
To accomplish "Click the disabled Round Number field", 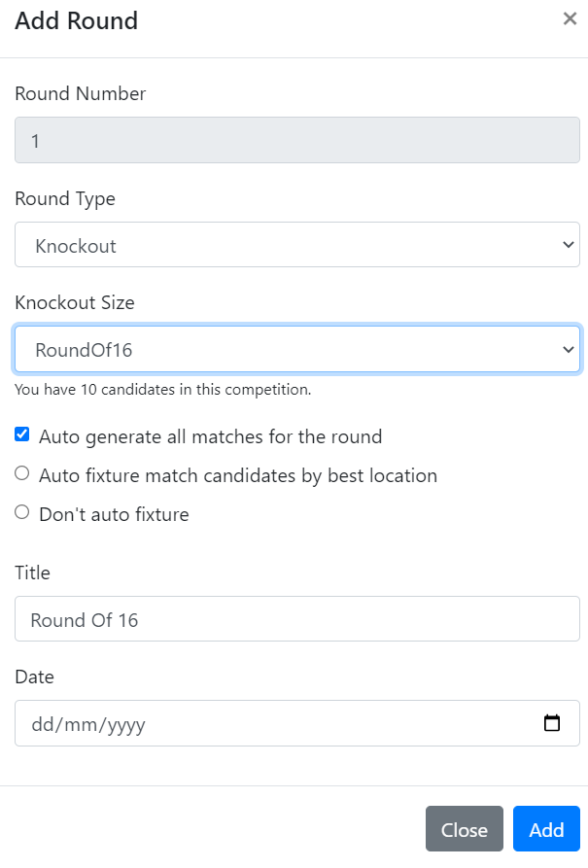I will click(x=297, y=140).
